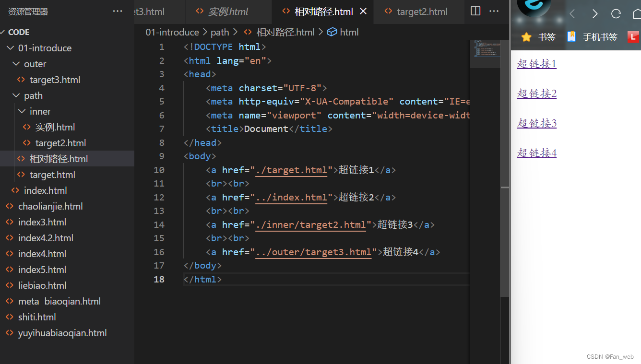The image size is (641, 364).
Task: Open target2.html in explorer tree
Action: click(60, 143)
